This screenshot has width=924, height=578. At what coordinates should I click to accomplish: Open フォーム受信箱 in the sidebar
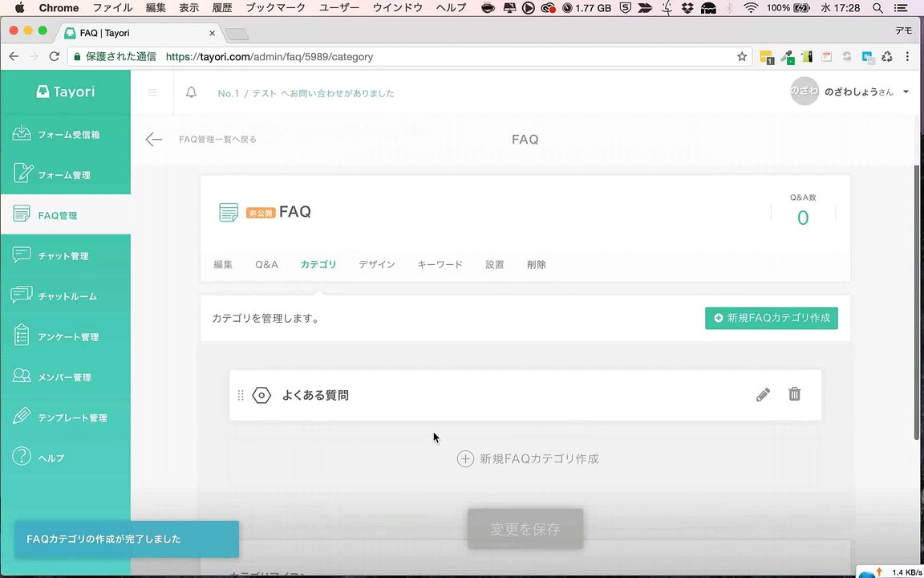(x=65, y=135)
